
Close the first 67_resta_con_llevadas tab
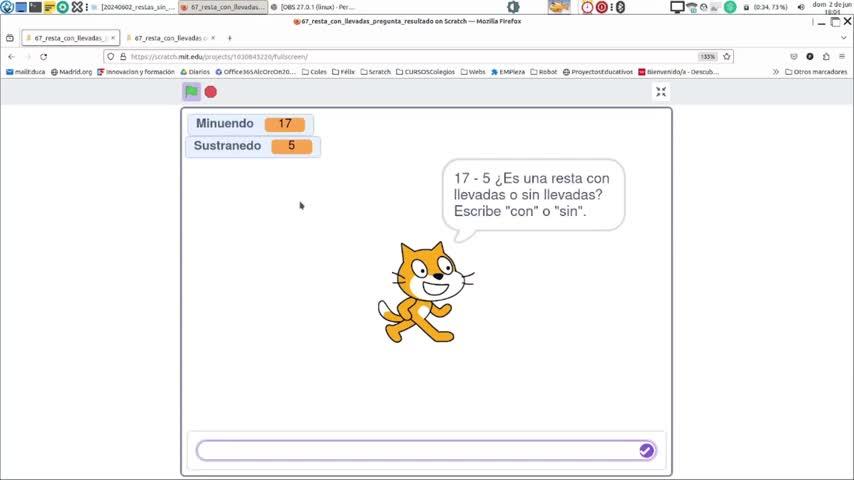click(x=113, y=38)
